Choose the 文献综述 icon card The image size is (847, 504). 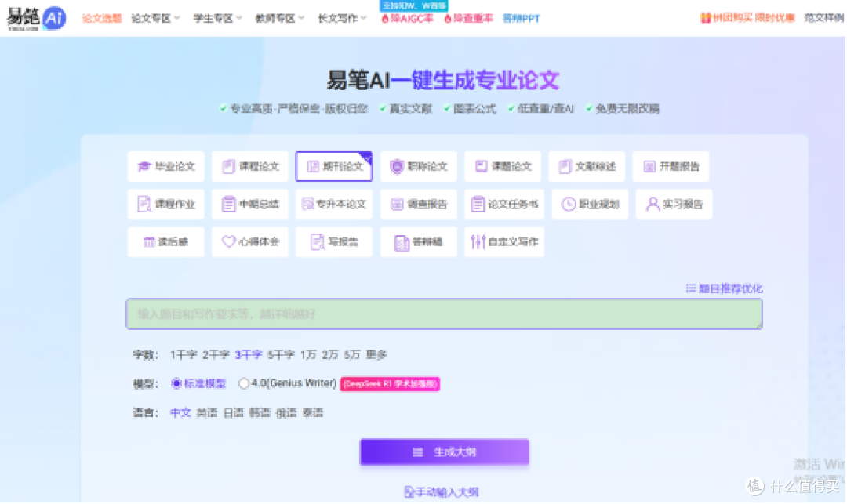(x=587, y=167)
